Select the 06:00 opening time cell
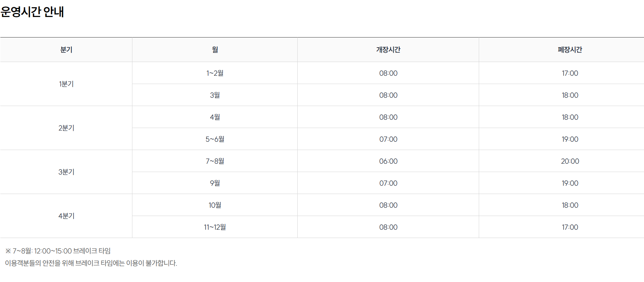644x282 pixels. (388, 161)
